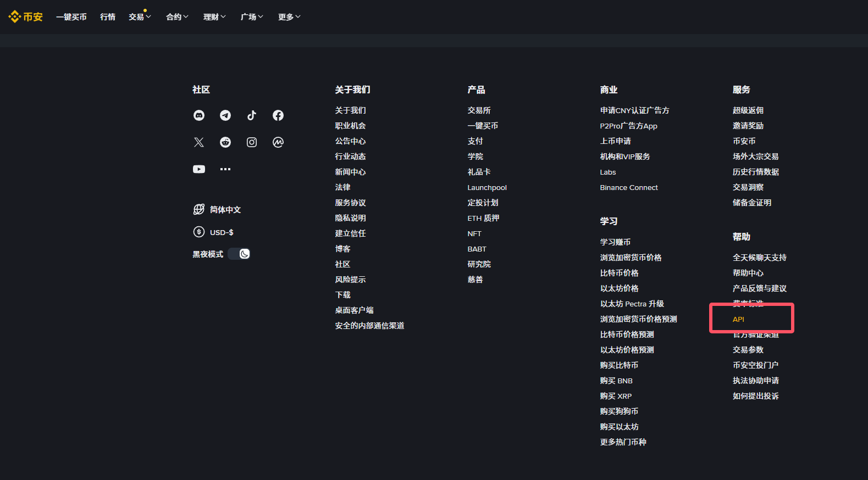Open the 桌面客户端 link

point(354,310)
